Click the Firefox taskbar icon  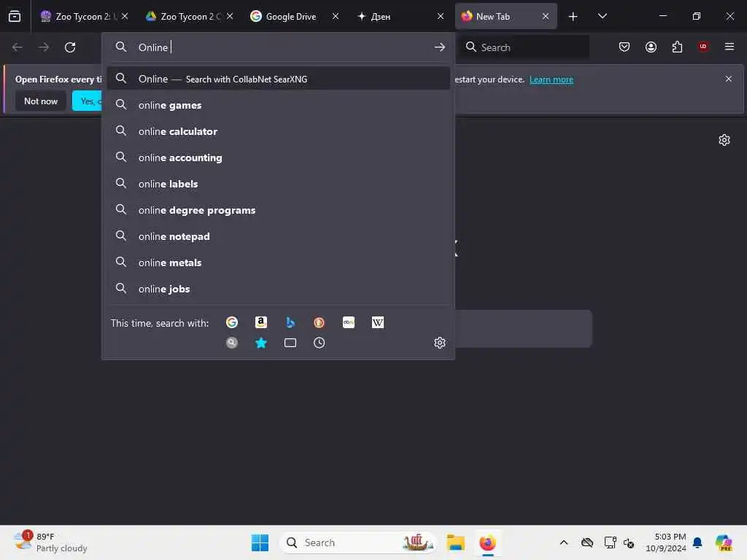[x=487, y=542]
